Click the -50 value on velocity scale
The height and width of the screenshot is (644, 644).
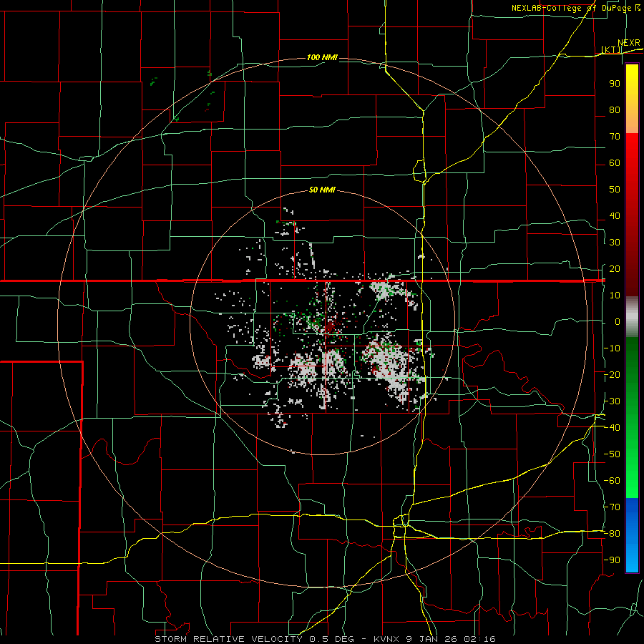point(612,454)
